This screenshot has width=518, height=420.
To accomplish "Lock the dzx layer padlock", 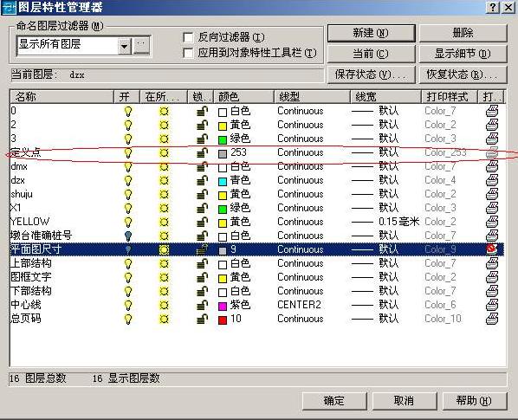I will (x=202, y=181).
